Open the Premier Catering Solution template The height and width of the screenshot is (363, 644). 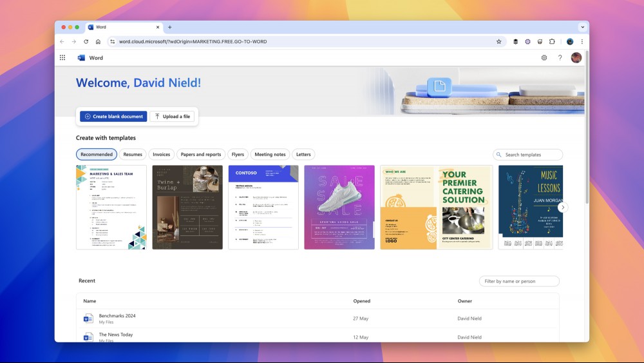[437, 207]
